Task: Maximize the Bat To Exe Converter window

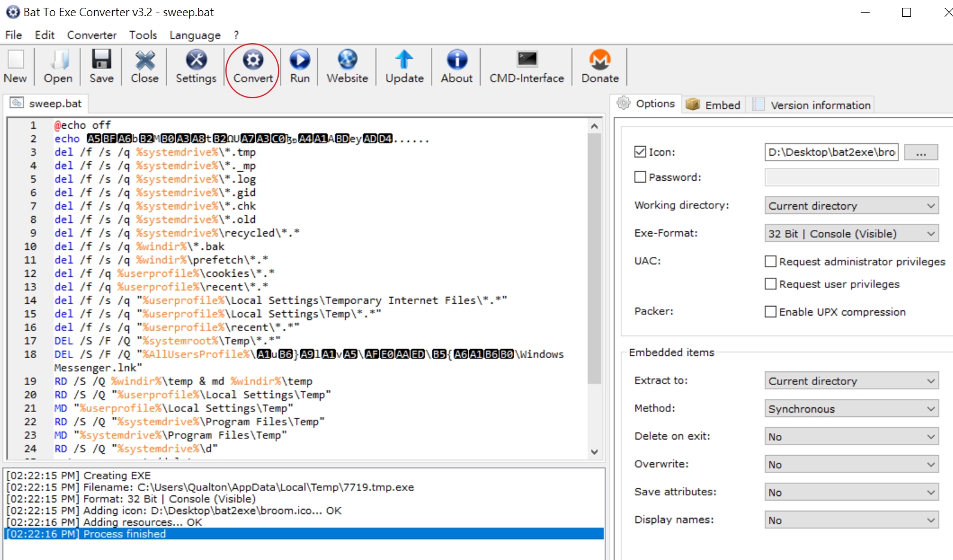Action: (x=906, y=12)
